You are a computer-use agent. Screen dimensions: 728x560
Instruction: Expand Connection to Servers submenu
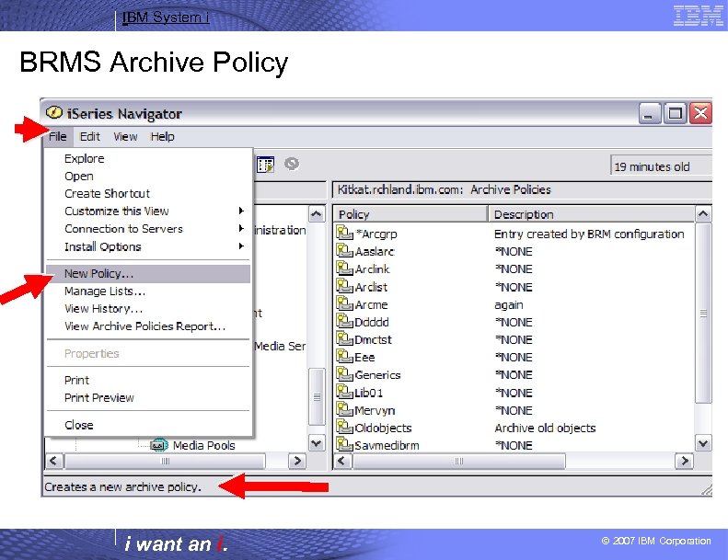pos(148,229)
